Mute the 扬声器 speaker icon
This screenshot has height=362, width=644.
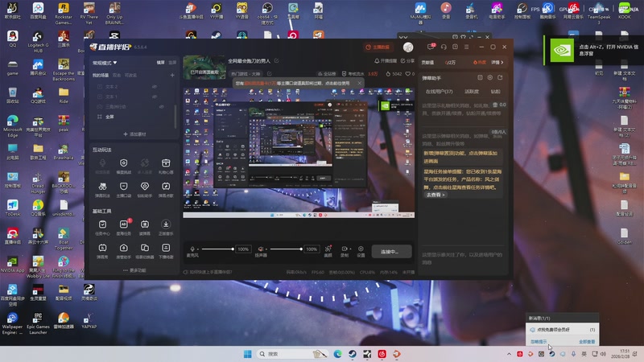[260, 249]
